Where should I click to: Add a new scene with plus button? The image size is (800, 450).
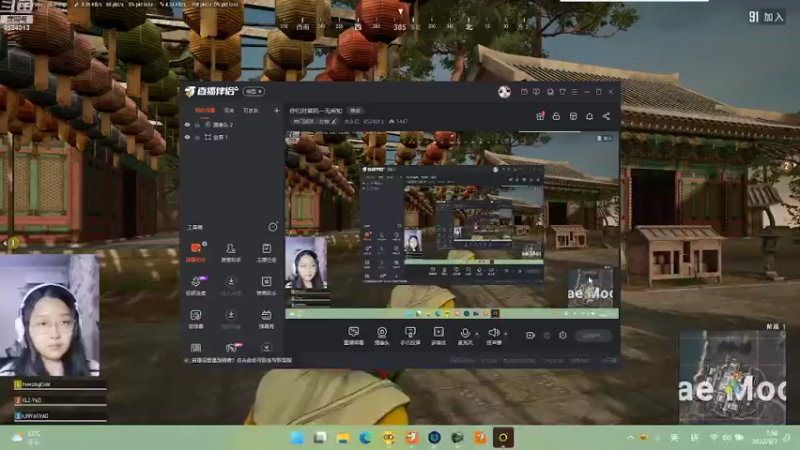[277, 110]
